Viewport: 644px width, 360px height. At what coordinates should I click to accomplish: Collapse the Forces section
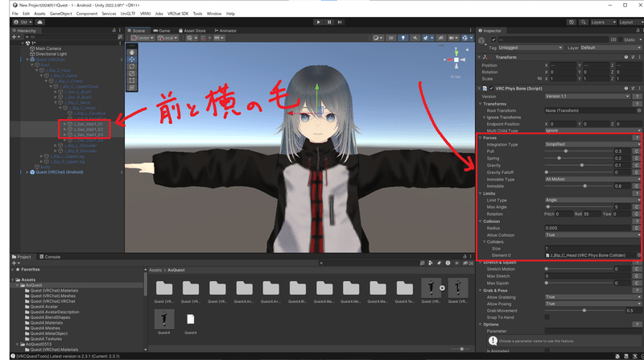481,138
